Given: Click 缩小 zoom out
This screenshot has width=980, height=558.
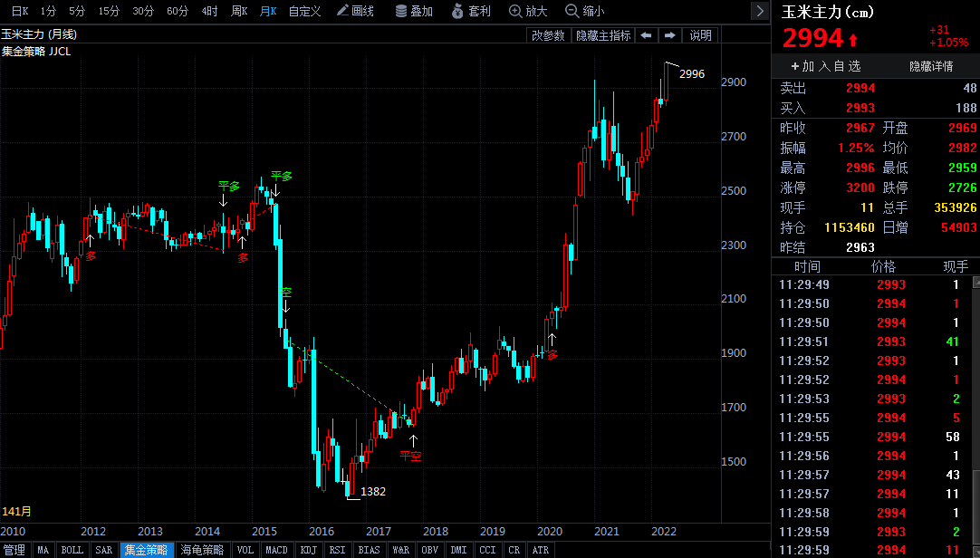Looking at the screenshot, I should pos(585,11).
